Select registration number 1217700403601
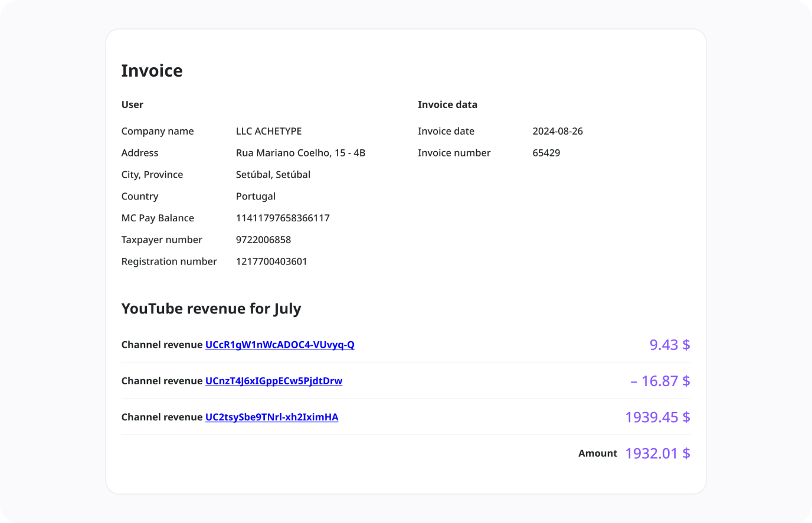This screenshot has width=812, height=523. click(x=271, y=261)
